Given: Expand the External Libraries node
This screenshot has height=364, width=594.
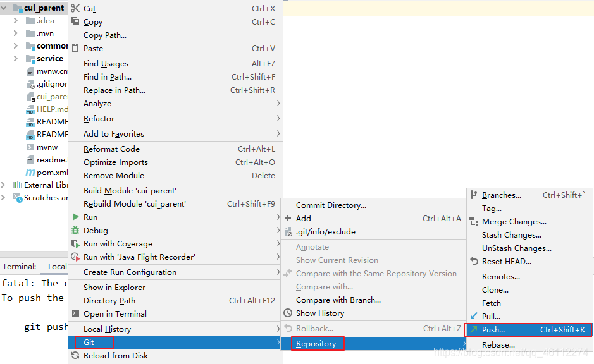Looking at the screenshot, I should click(x=3, y=185).
